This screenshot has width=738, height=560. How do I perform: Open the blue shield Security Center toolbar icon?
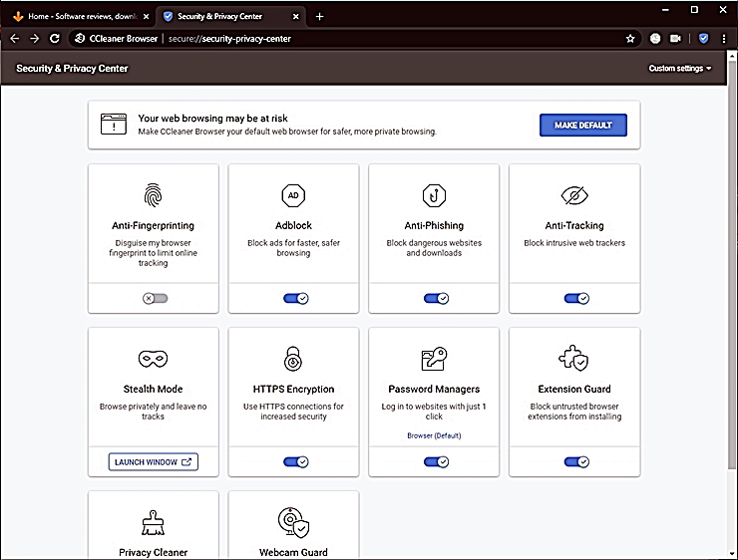[x=704, y=39]
